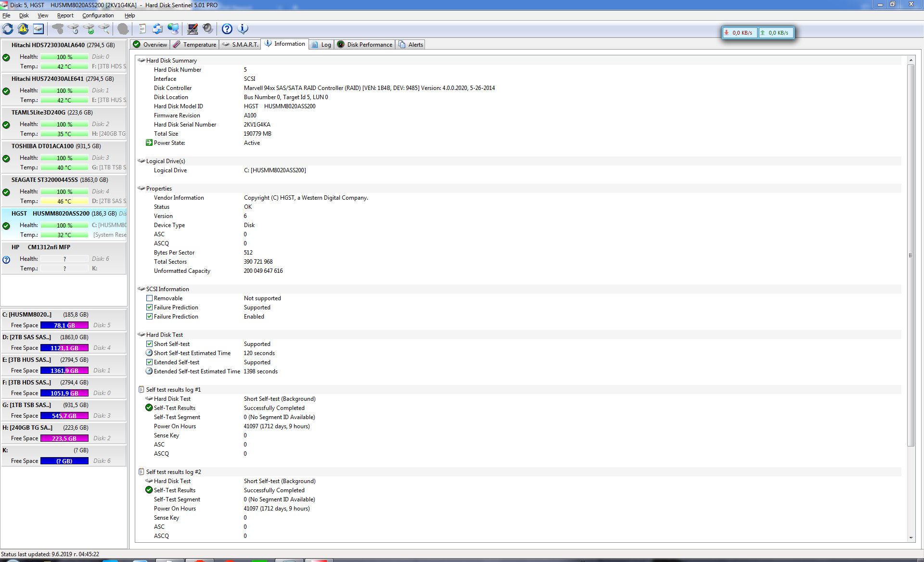This screenshot has height=562, width=924.
Task: Click the first grayed disk test icon
Action: 58,29
